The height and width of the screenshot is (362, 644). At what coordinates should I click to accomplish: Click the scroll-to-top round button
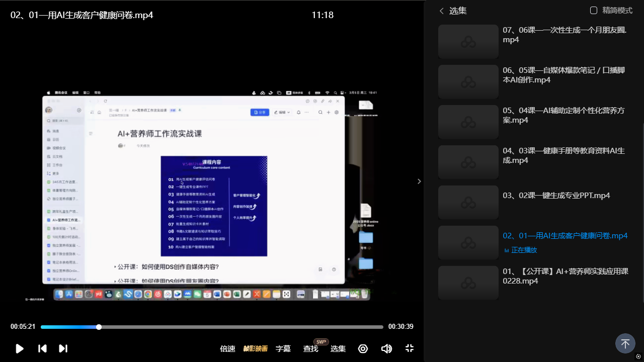[x=625, y=343]
